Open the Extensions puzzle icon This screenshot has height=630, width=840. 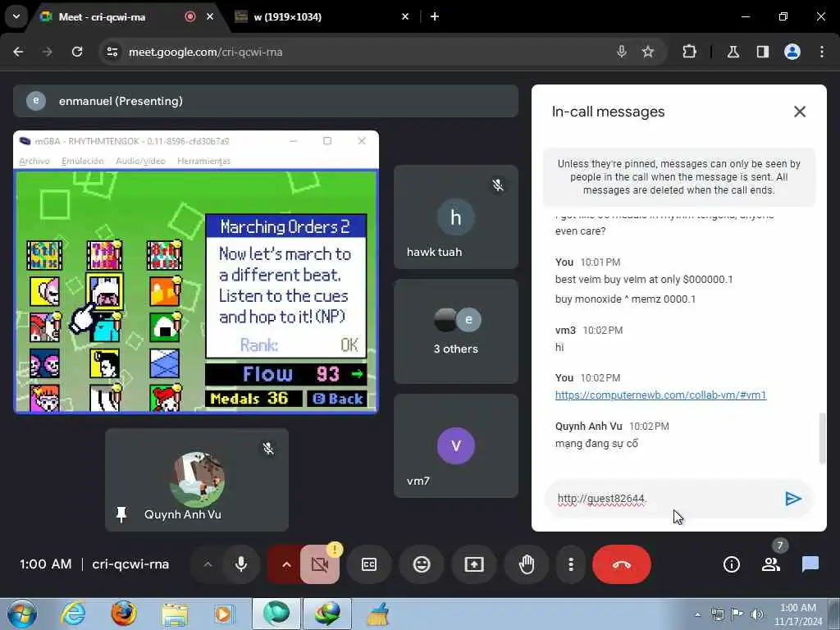click(689, 52)
